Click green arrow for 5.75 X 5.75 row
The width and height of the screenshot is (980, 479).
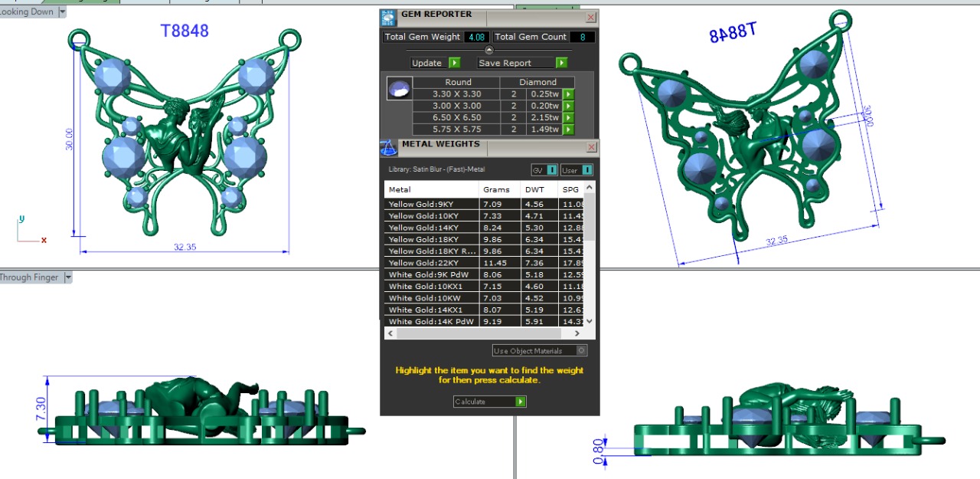tap(568, 130)
